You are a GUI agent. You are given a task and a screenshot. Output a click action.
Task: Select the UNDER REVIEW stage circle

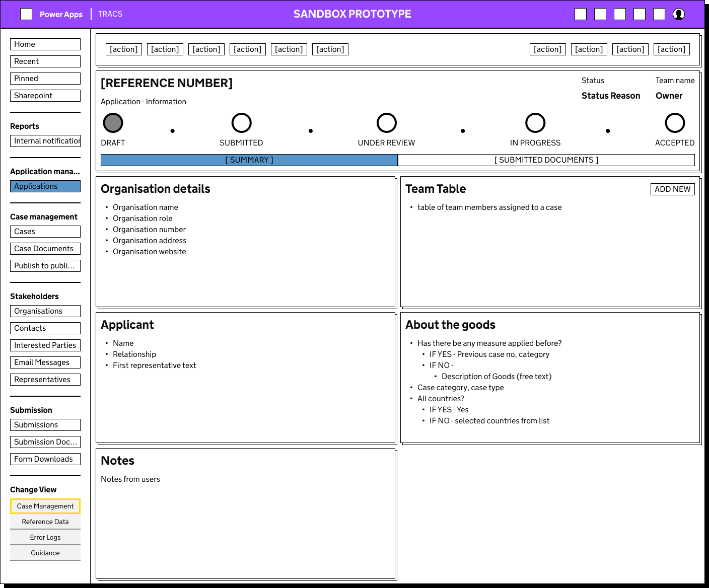click(387, 123)
